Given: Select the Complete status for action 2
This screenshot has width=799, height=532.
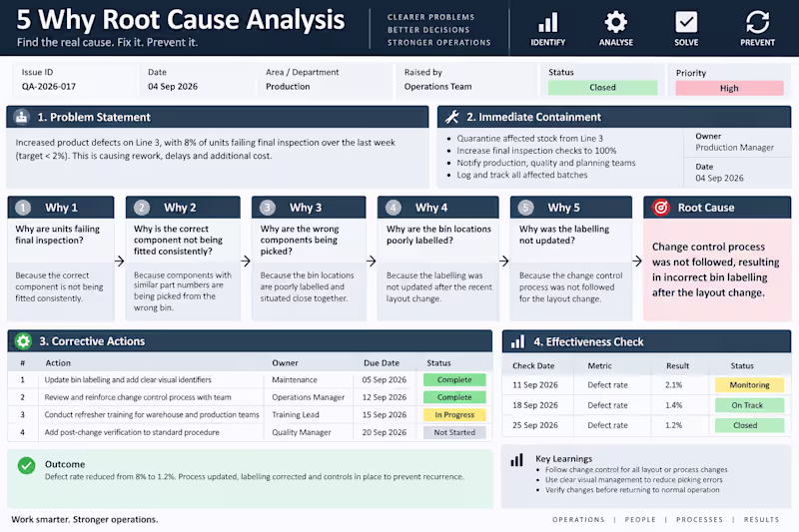Looking at the screenshot, I should pyautogui.click(x=454, y=397).
